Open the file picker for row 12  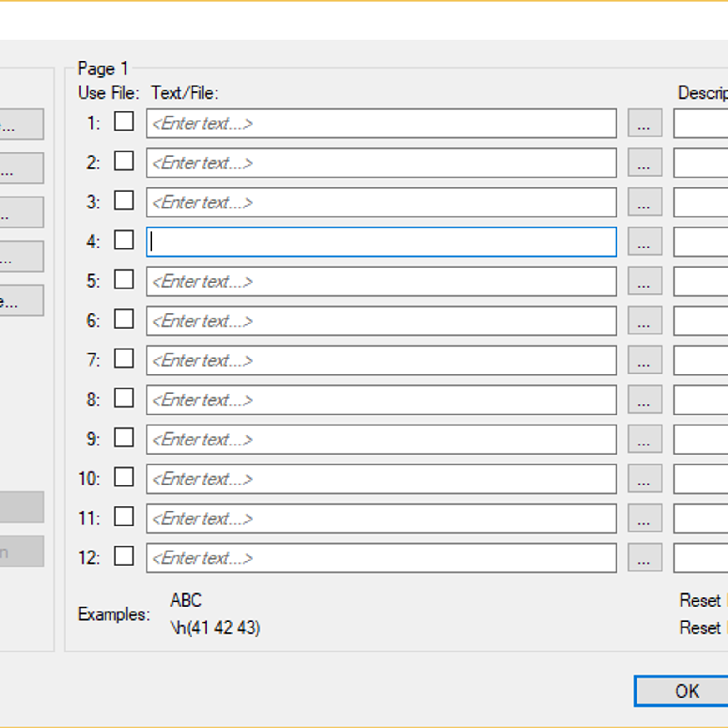[644, 558]
